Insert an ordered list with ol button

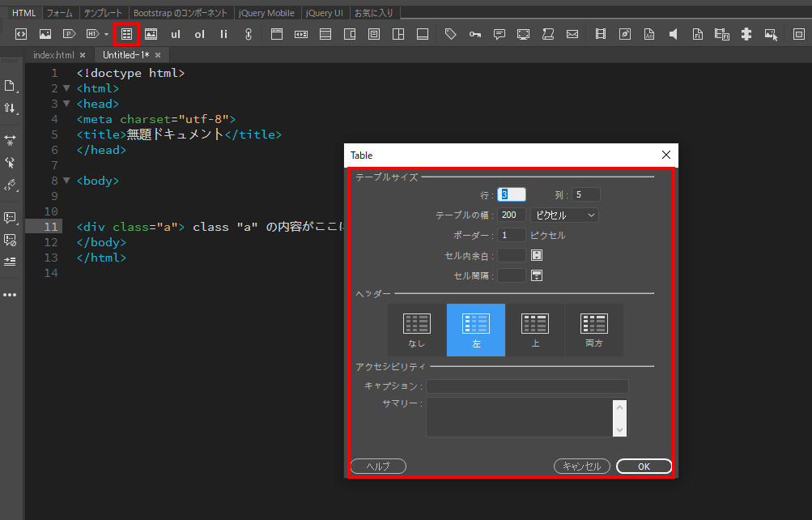point(200,34)
